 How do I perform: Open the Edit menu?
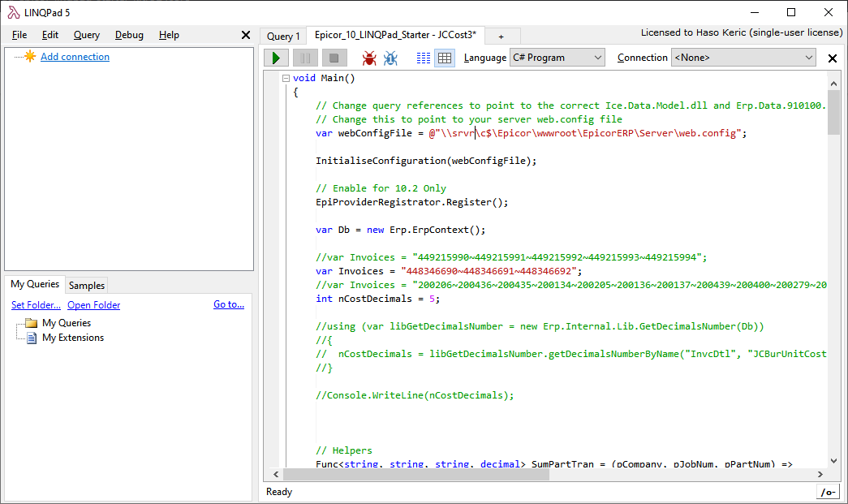50,35
